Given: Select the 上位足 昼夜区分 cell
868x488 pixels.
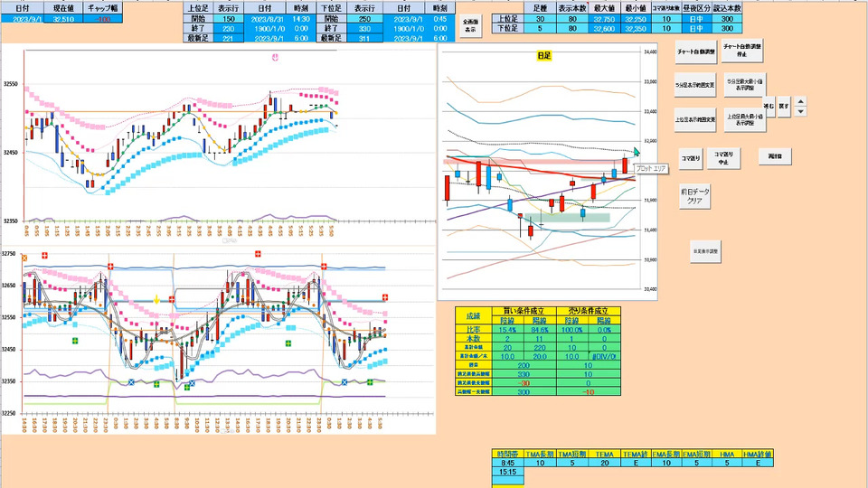Looking at the screenshot, I should click(x=696, y=19).
